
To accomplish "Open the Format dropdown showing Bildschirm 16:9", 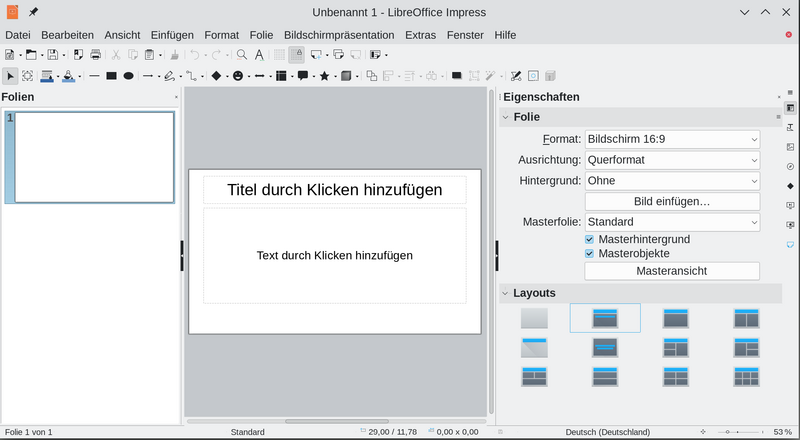I will [x=672, y=139].
